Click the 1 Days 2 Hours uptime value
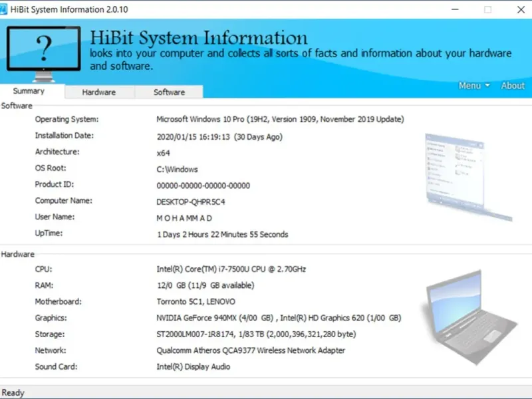The image size is (532, 399). coord(223,235)
